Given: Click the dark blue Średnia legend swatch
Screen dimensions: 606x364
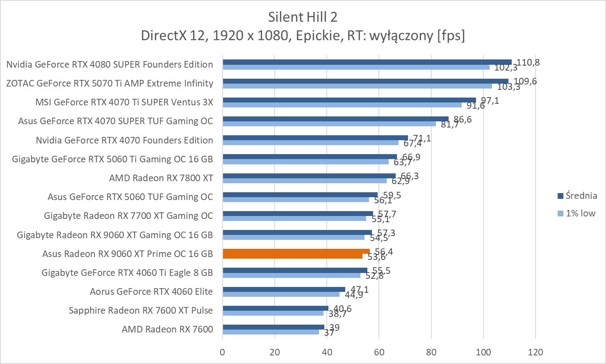Looking at the screenshot, I should click(560, 196).
